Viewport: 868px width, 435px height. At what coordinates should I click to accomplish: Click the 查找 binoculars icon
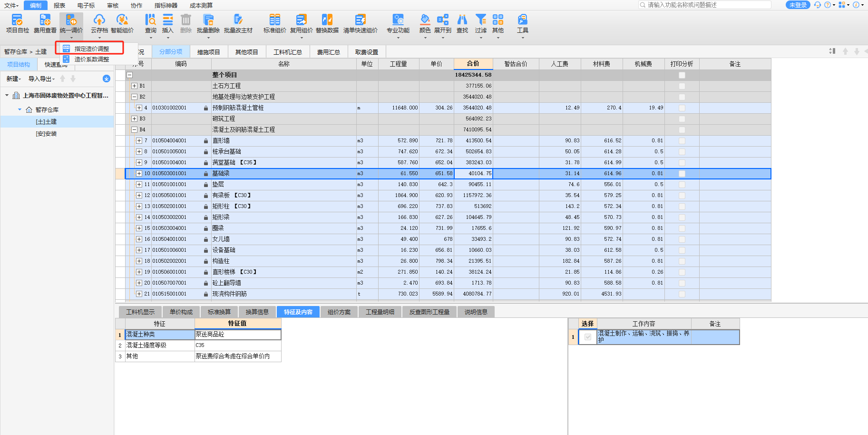[462, 20]
